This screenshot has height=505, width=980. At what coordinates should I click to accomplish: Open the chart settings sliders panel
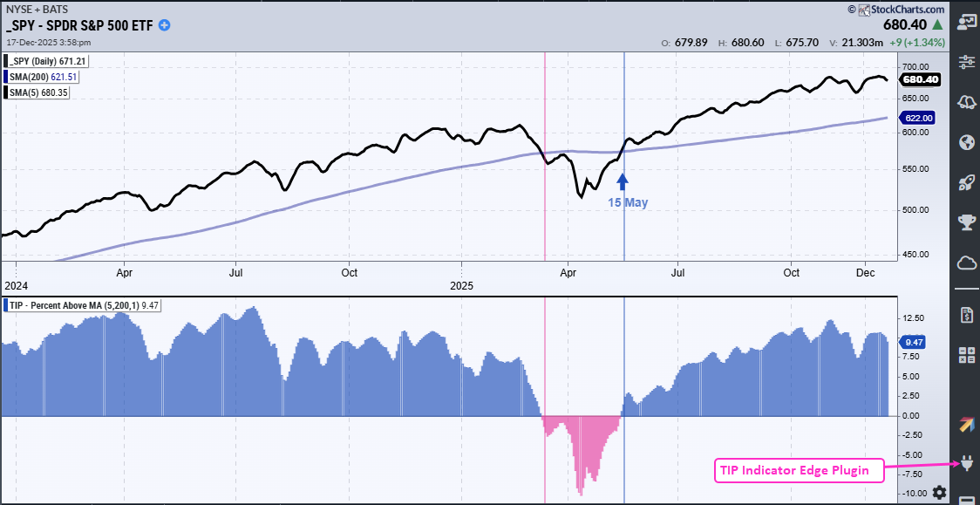point(966,61)
